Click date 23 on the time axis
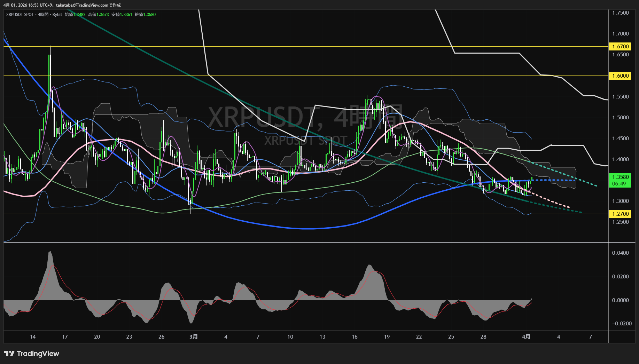The width and height of the screenshot is (639, 364). click(x=129, y=337)
